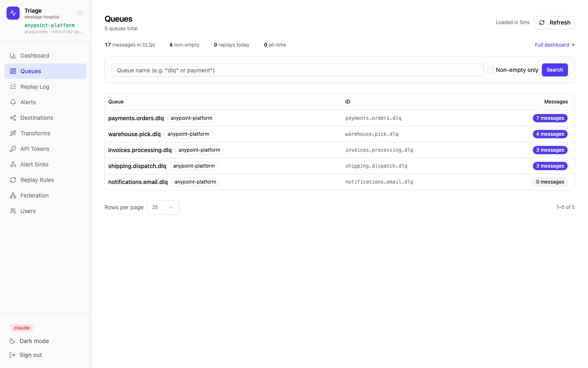Open the notifications.email.dlq queue
This screenshot has width=588, height=368.
click(x=138, y=182)
